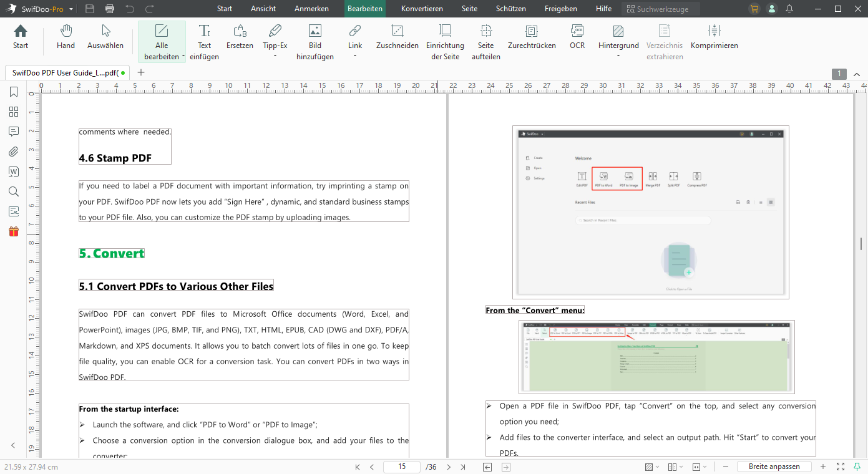Select the Zuschneiden crop tool
The image size is (868, 474).
coord(397,37)
